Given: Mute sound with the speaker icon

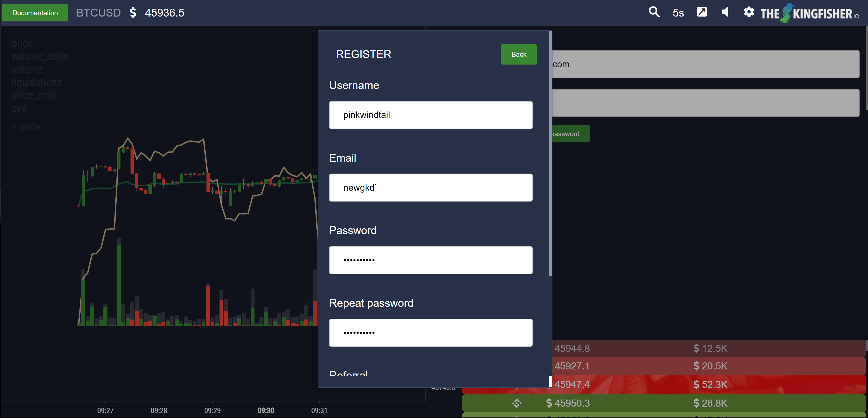Looking at the screenshot, I should point(725,12).
